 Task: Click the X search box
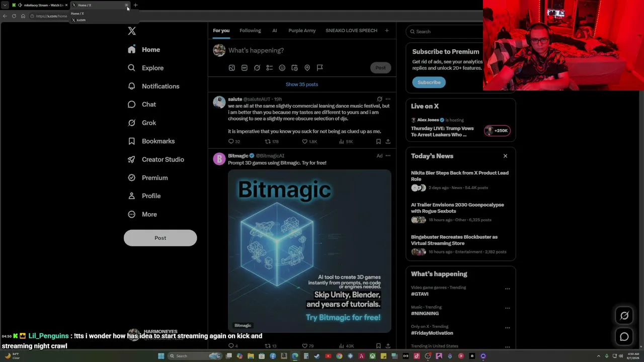(445, 32)
